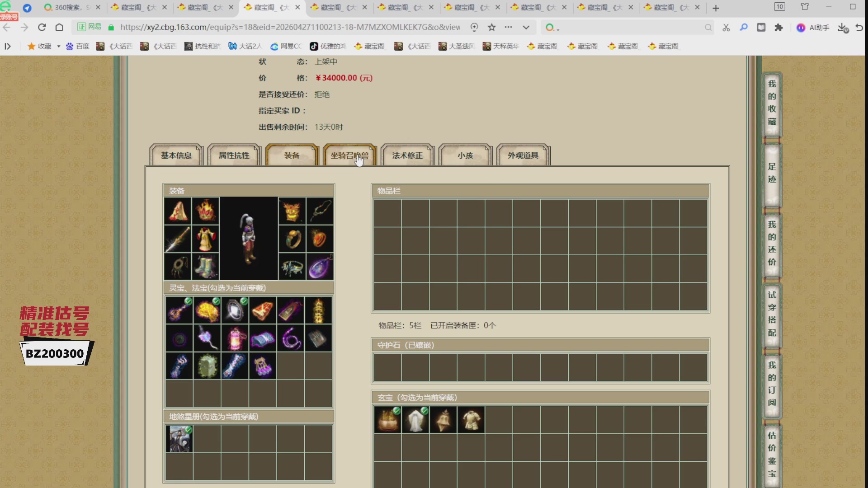This screenshot has width=868, height=488.
Task: Open the 网易CC bookmark
Action: pos(286,46)
